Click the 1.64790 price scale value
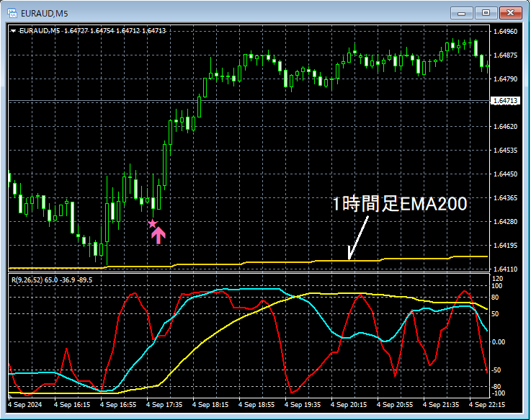Image resolution: width=531 pixels, height=420 pixels. click(x=505, y=79)
